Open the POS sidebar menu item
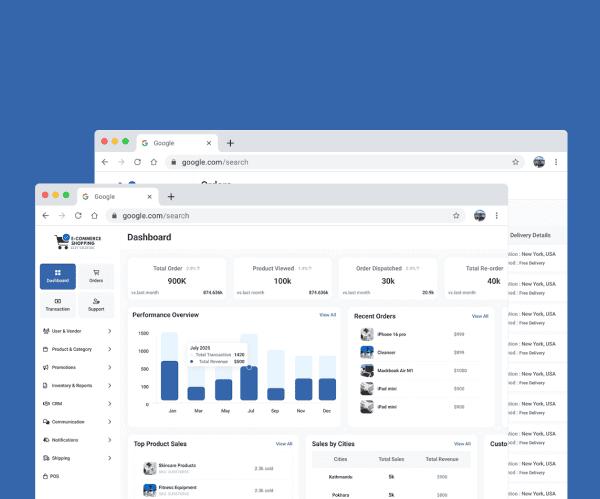 pos(55,476)
